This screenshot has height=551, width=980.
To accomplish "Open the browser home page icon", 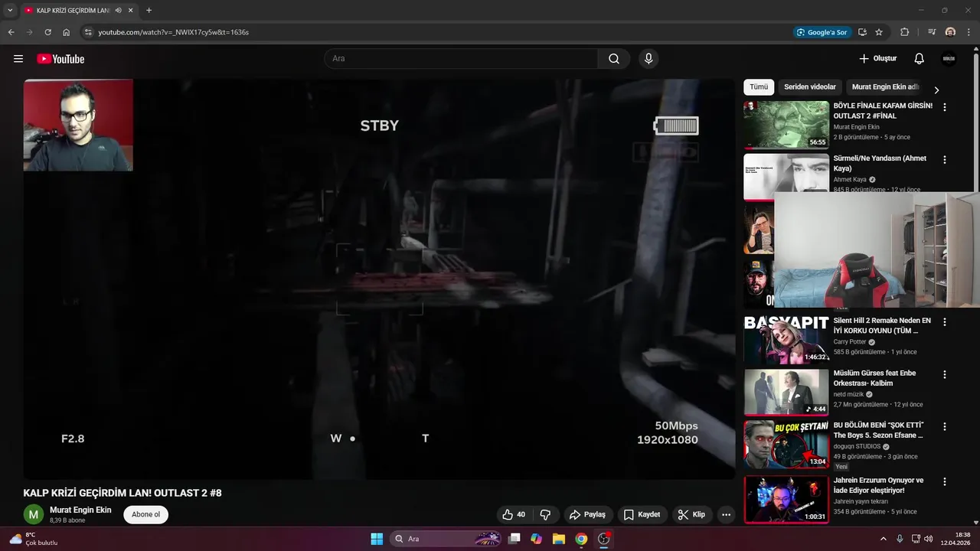I will 66,32.
